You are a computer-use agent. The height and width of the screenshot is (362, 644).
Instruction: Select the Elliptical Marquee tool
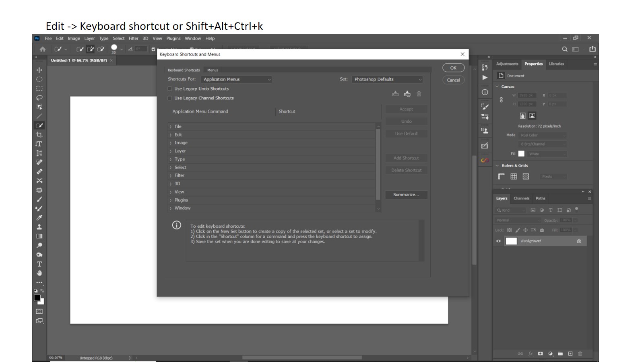click(x=39, y=79)
